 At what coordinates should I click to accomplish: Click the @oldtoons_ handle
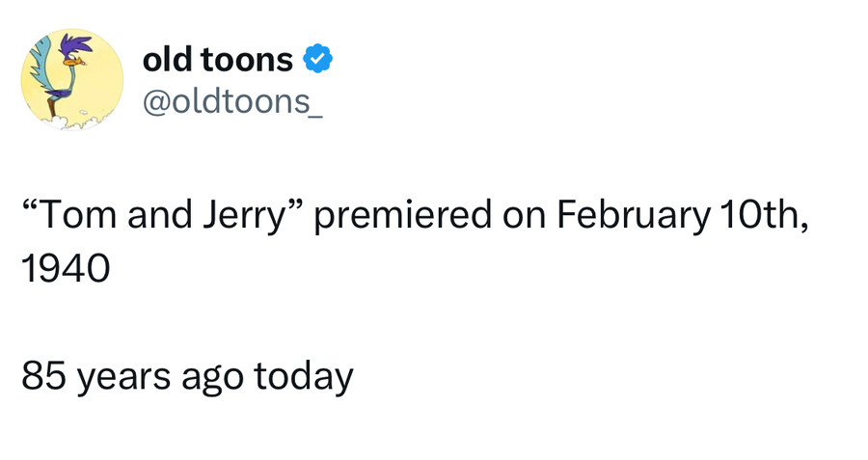[x=231, y=98]
